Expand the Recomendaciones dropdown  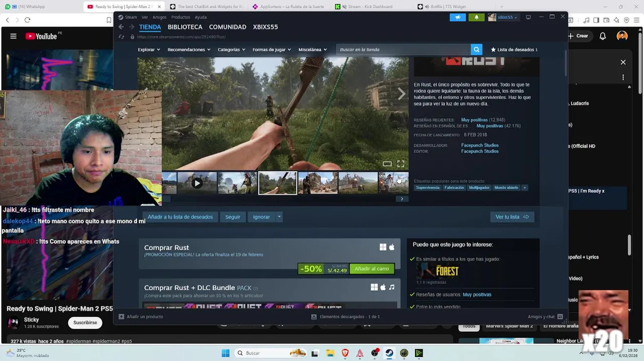pos(189,50)
